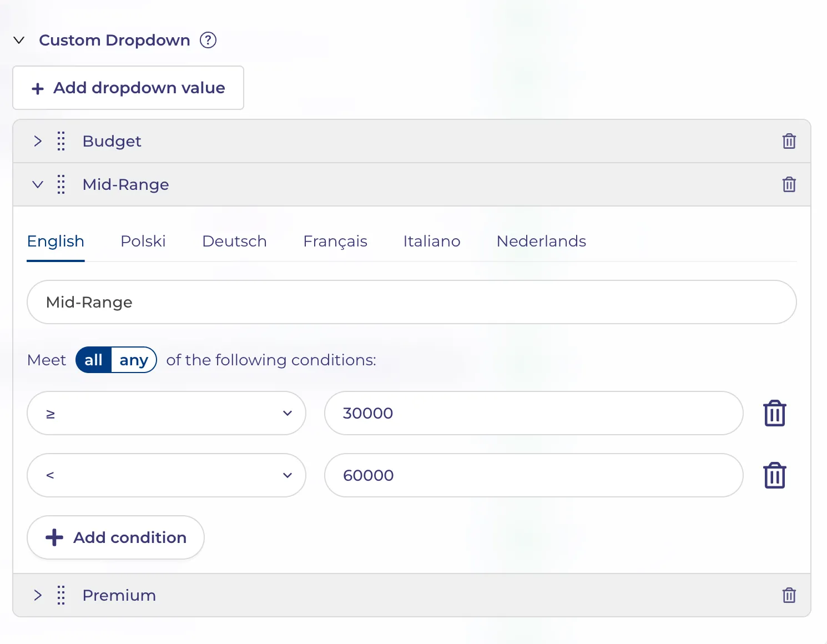
Task: Edit the 60000 value field
Action: 533,475
